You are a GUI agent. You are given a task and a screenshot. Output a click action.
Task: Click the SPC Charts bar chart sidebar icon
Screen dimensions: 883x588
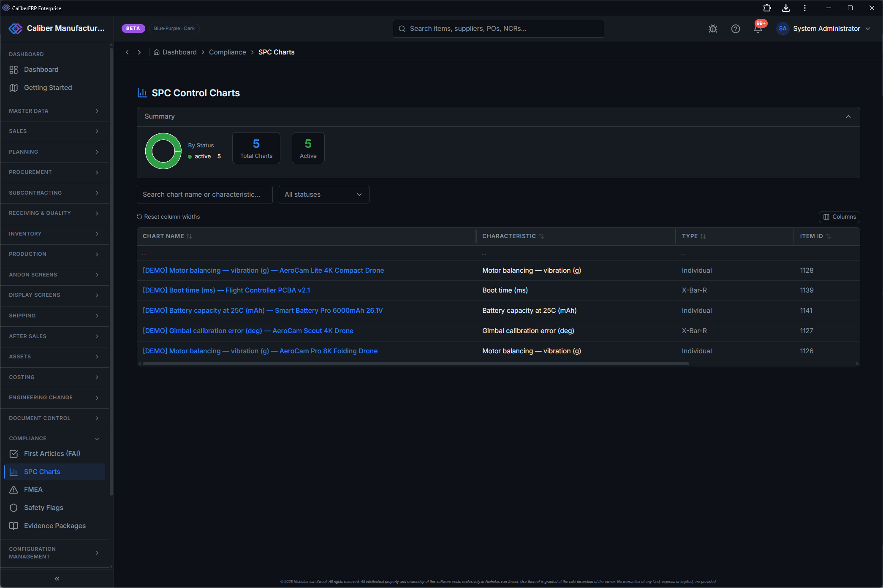click(14, 472)
